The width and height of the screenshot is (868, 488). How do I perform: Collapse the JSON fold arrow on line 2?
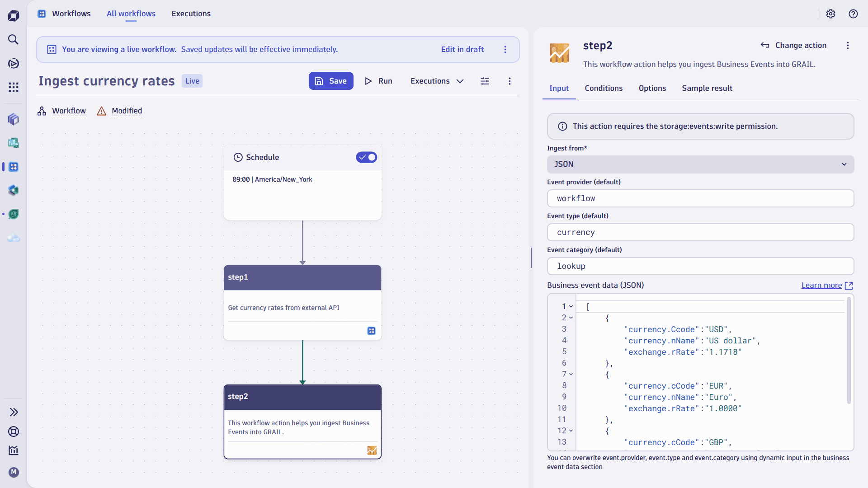coord(571,318)
